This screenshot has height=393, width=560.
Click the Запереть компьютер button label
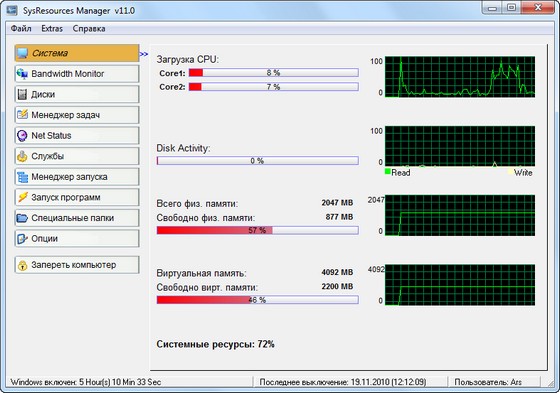pos(74,265)
